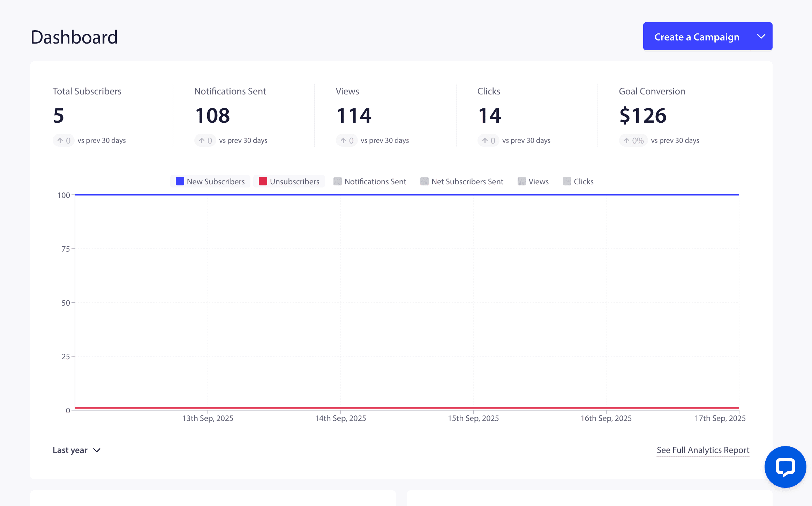Click the blue New Subscribers color swatch
Screen dimensions: 812x506
point(180,181)
